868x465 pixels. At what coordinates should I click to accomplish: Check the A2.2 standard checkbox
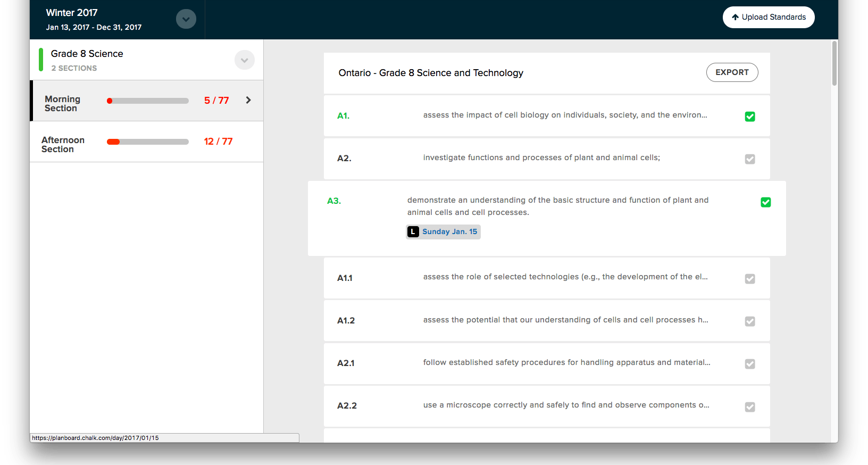click(750, 407)
